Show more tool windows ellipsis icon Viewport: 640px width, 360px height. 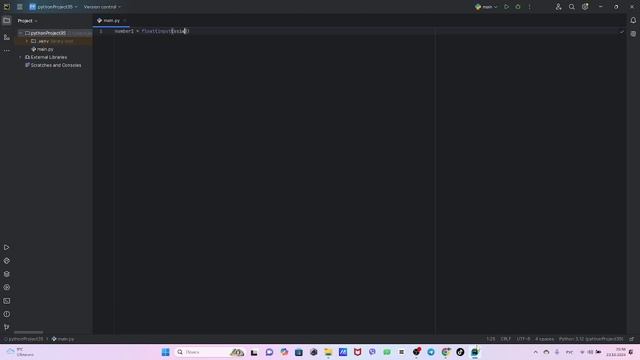tap(7, 51)
